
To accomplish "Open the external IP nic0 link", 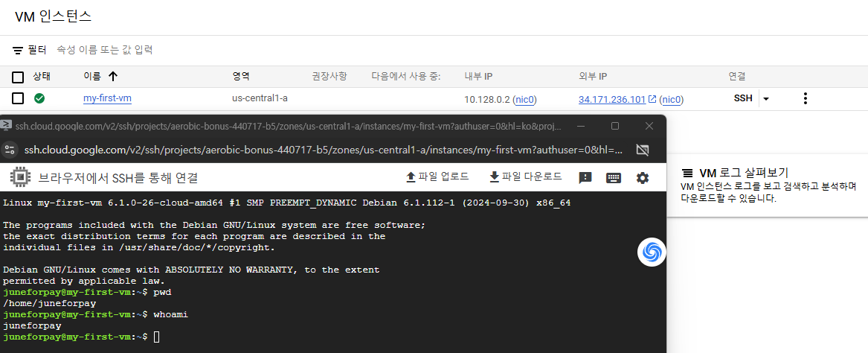I will coord(672,100).
